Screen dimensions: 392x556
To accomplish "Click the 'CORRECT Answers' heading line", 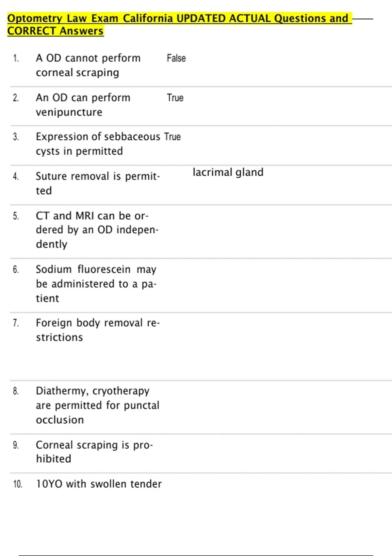I will tap(56, 31).
